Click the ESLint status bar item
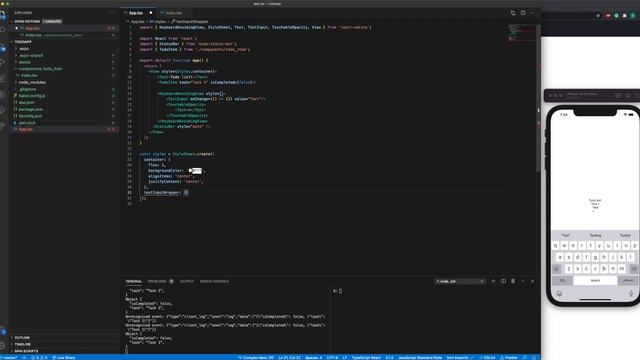 point(487,358)
